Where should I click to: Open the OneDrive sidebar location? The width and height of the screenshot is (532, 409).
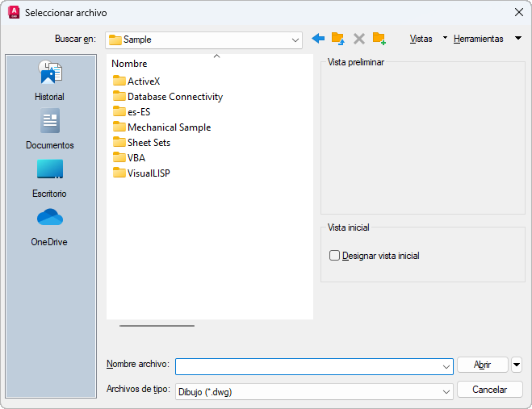pos(49,227)
